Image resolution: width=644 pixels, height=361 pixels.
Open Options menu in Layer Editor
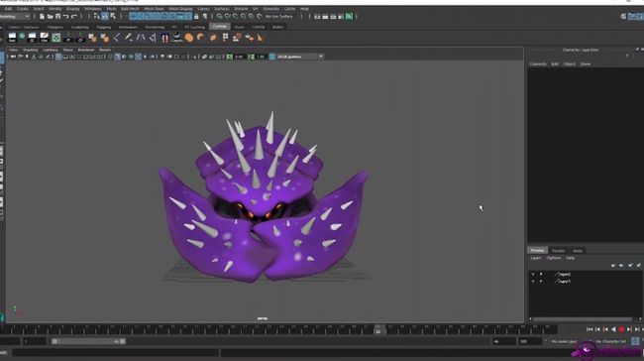[x=554, y=258]
